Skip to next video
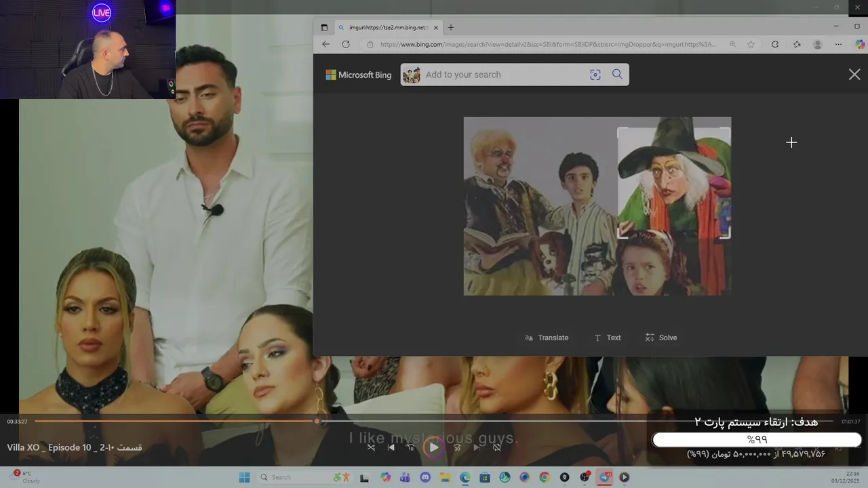Screen dimensions: 868x488 (x=477, y=447)
